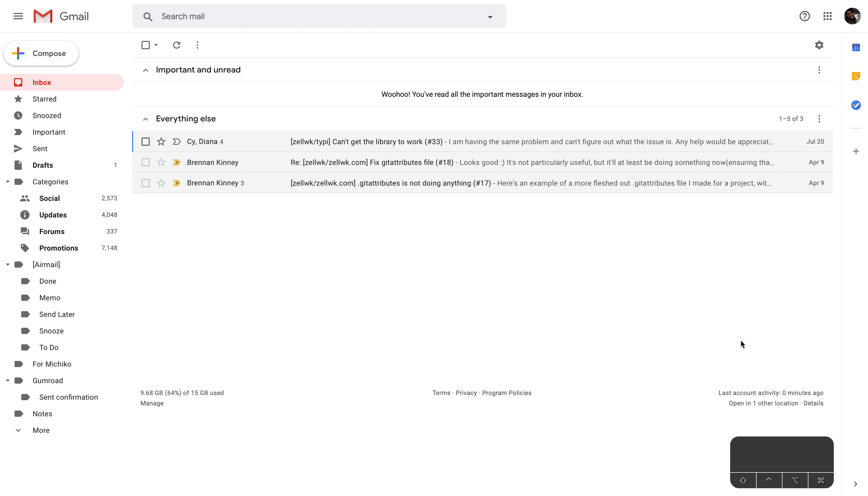Click the help question mark icon

pos(804,16)
